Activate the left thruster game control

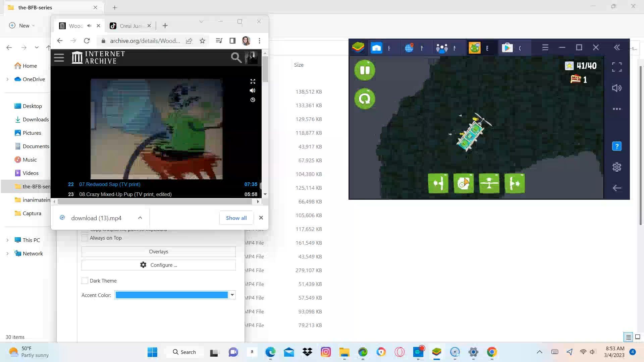[x=438, y=183]
